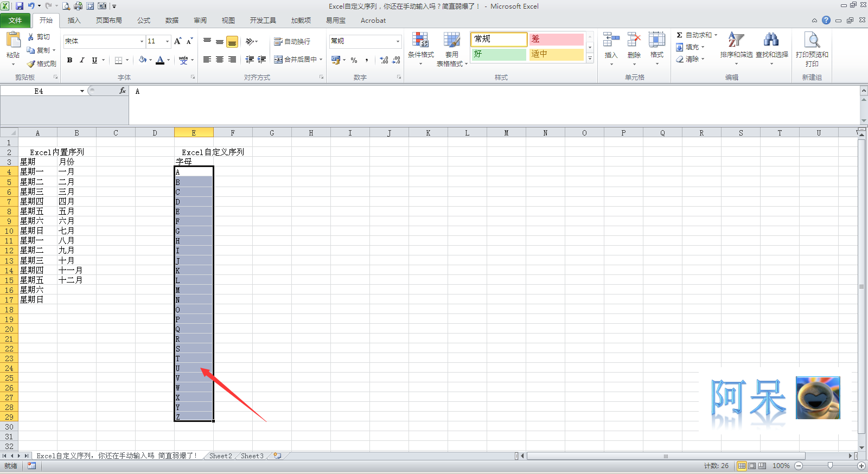868x474 pixels.
Task: Click the 格式 cells icon in 单元格 group
Action: point(657,40)
